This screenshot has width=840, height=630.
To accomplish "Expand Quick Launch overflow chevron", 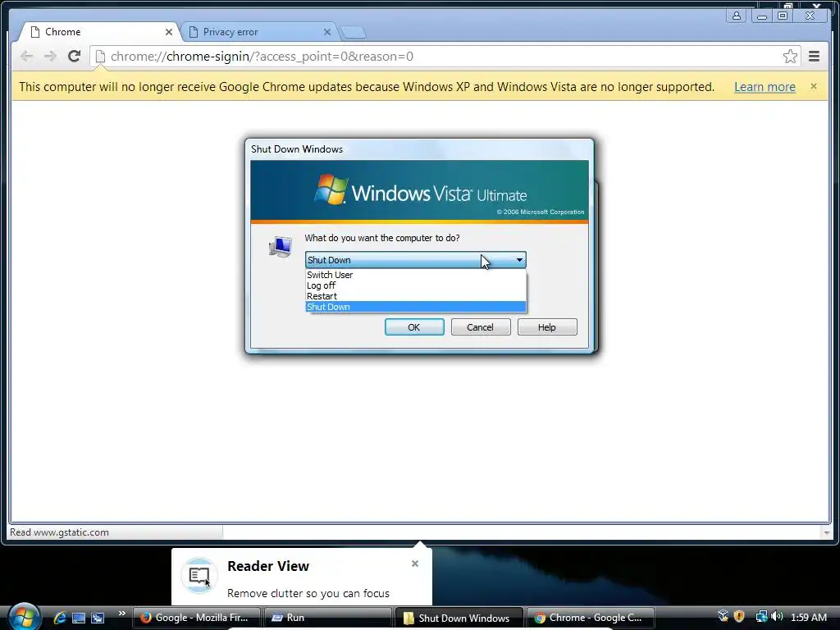I will click(121, 614).
